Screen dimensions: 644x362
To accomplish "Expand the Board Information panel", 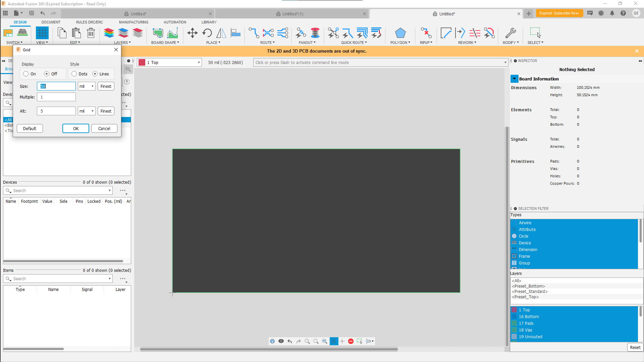I will (515, 79).
